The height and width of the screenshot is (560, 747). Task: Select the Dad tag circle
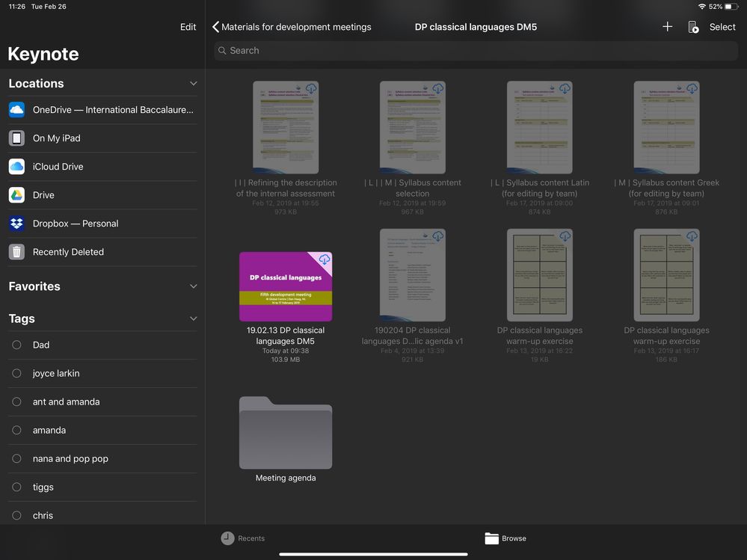pyautogui.click(x=17, y=345)
